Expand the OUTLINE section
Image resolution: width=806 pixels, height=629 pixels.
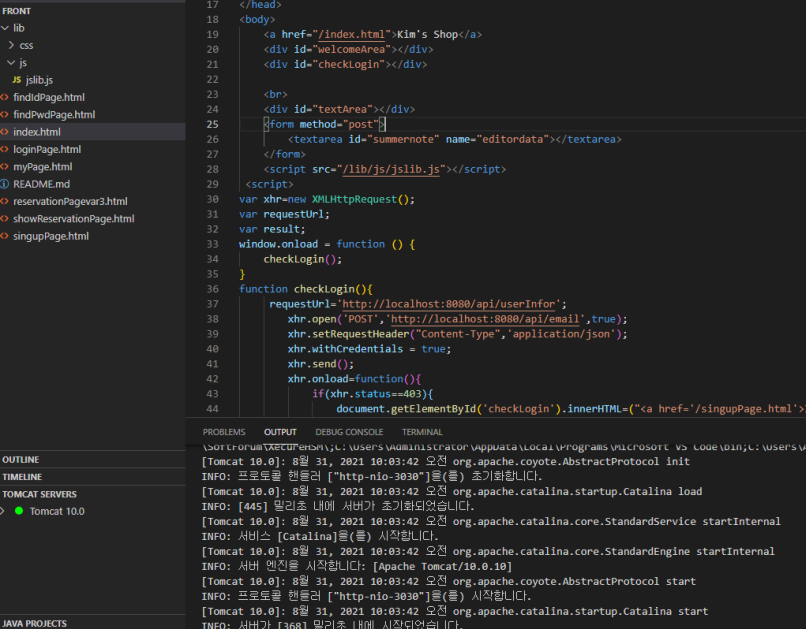[21, 459]
